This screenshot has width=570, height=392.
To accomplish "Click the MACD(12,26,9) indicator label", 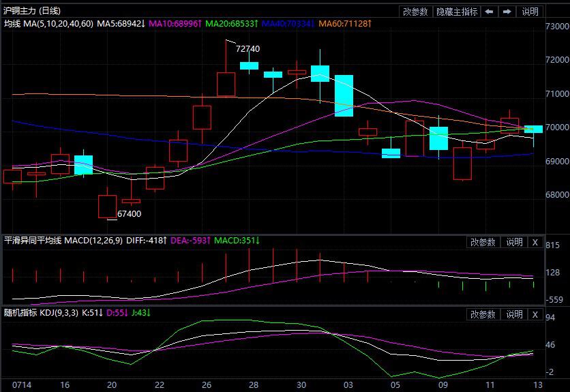I will [93, 241].
